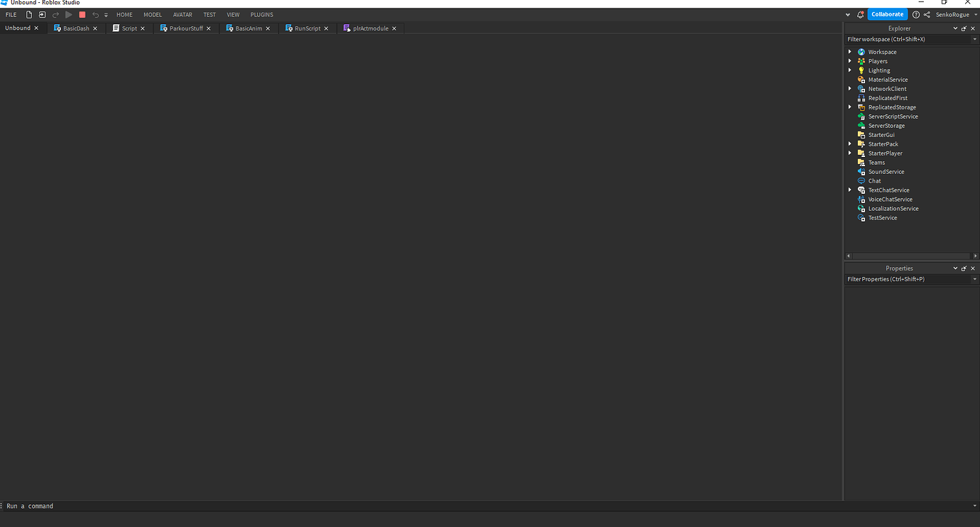Open the Help question mark icon
The image size is (980, 527).
click(916, 14)
